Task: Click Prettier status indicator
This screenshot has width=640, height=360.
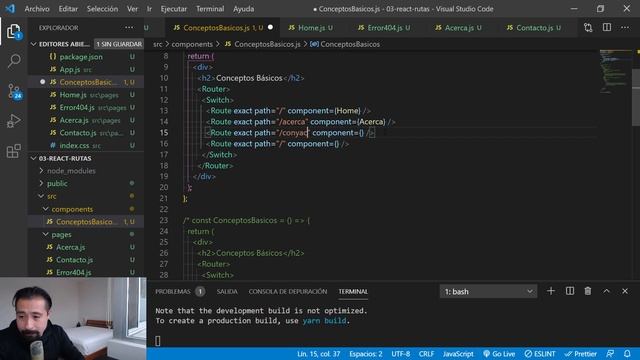Action: [580, 354]
